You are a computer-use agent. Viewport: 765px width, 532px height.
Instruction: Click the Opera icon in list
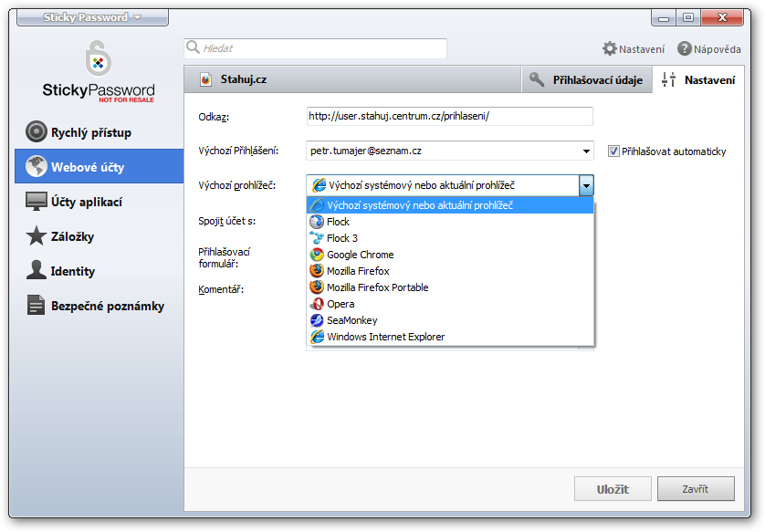tap(317, 304)
